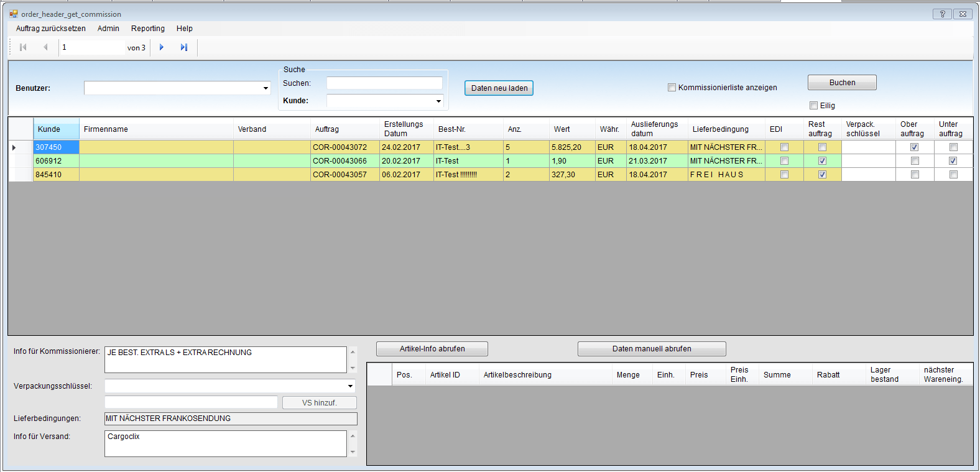Expand the Kunde search dropdown

438,101
